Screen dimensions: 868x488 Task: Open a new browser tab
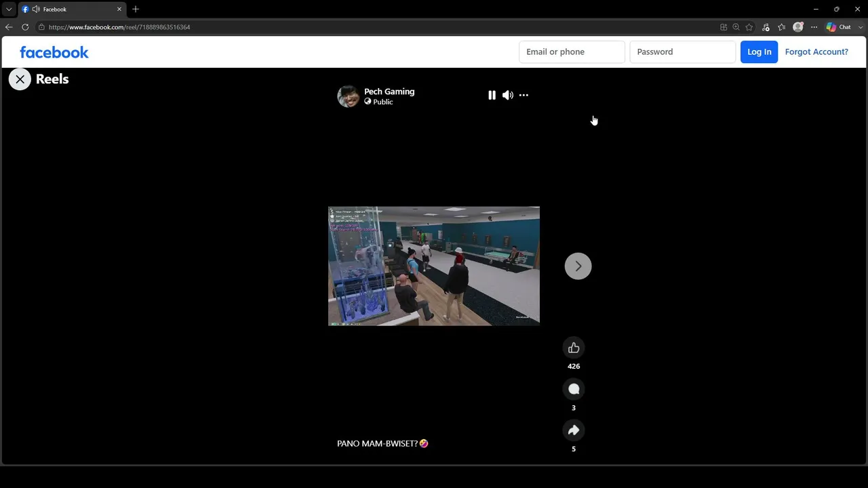click(x=136, y=9)
